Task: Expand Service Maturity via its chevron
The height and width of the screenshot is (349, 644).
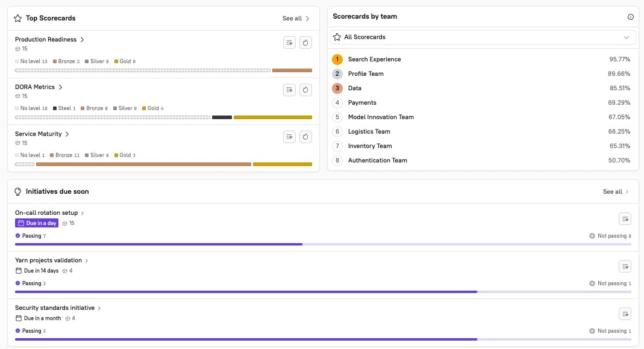Action: pos(67,134)
